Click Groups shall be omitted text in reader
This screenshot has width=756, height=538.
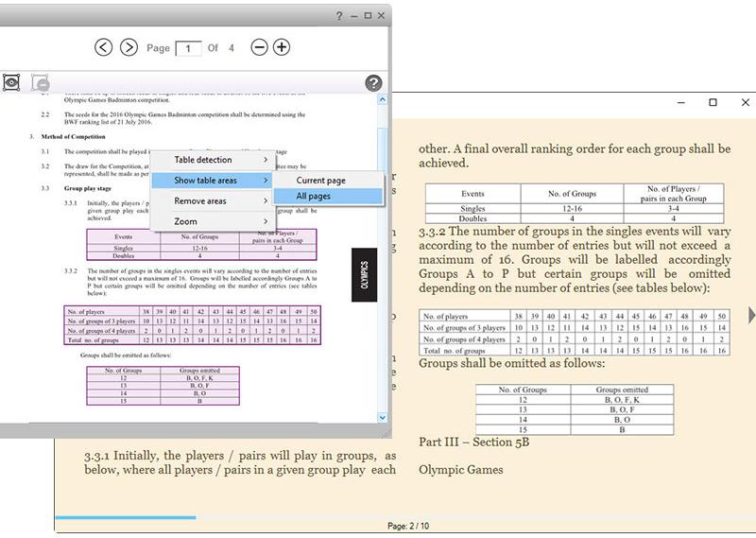point(511,363)
